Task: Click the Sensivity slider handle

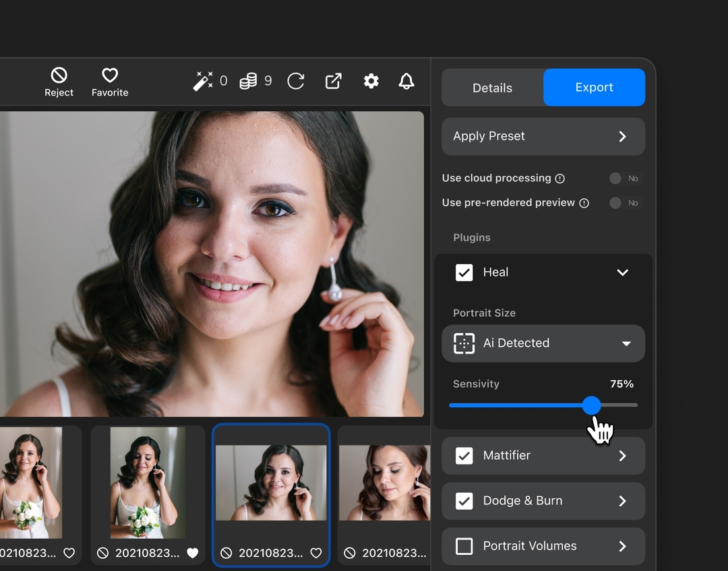Action: tap(592, 405)
